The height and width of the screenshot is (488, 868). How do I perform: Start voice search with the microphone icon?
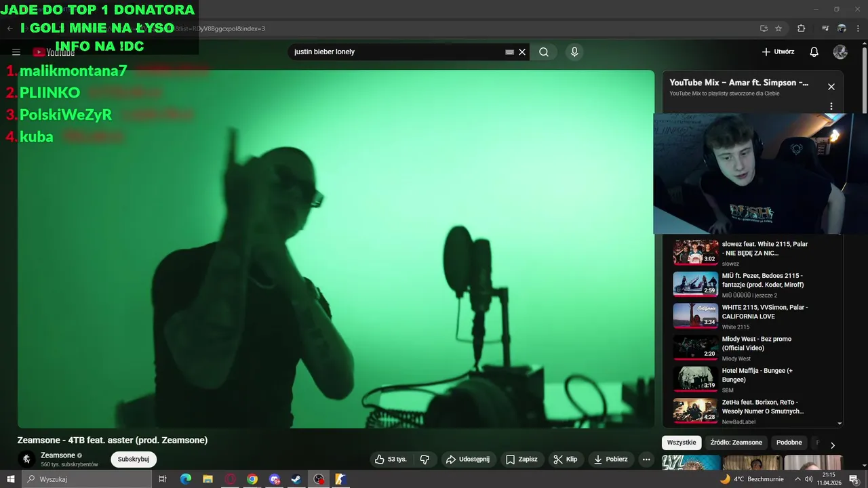(x=574, y=52)
